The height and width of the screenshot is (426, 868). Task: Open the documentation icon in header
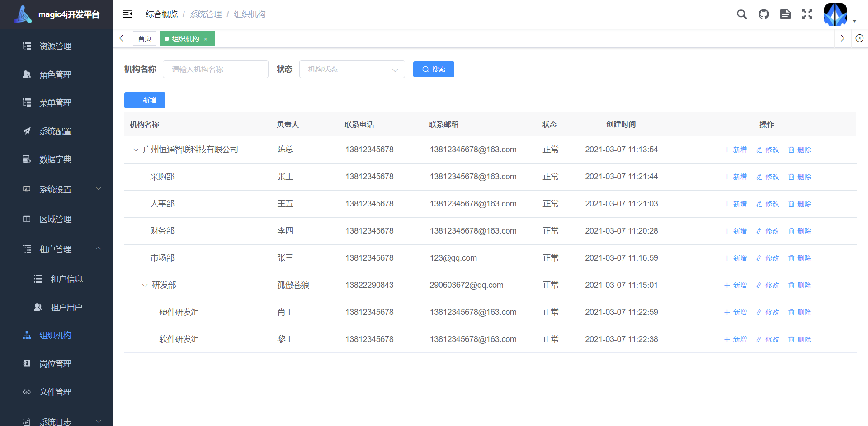[x=785, y=14]
